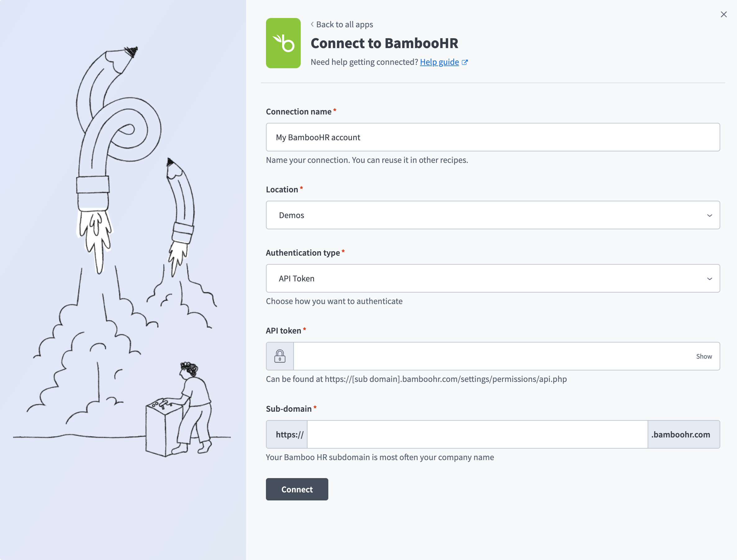Close the connection dialog with X

(x=724, y=14)
